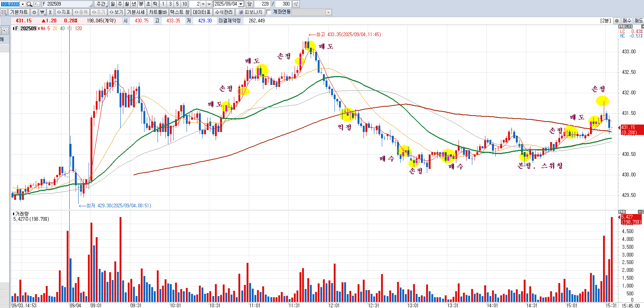
Task: Open the 차트툴바 menu item
Action: (158, 12)
